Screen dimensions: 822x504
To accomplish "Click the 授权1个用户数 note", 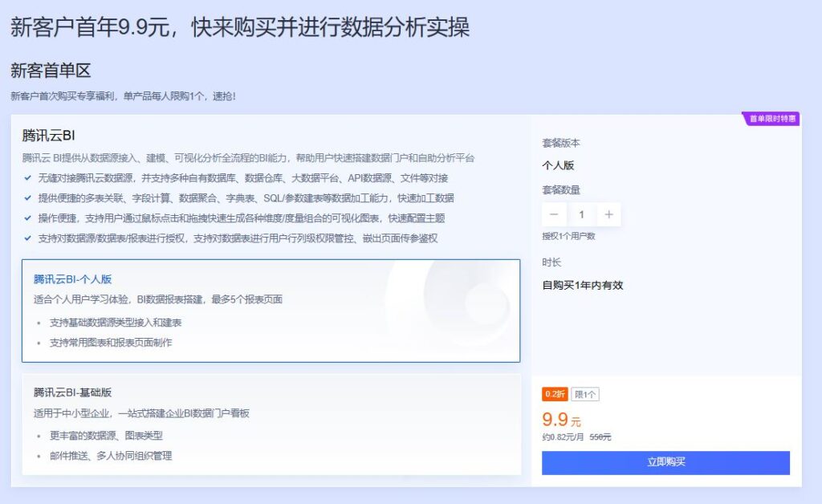I will [x=569, y=236].
